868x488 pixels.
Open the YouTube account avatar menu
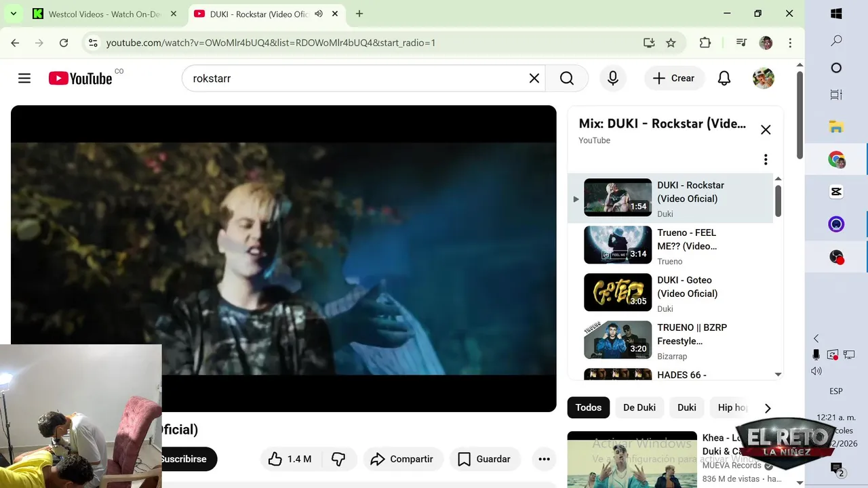(764, 79)
